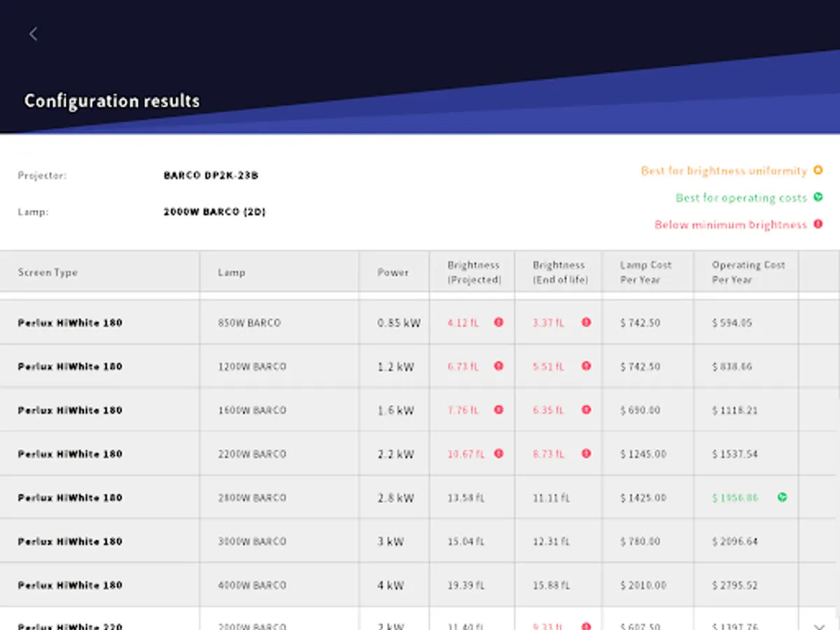Click the red warning icon beside 10.67 fL
This screenshot has width=840, height=630.
point(498,454)
